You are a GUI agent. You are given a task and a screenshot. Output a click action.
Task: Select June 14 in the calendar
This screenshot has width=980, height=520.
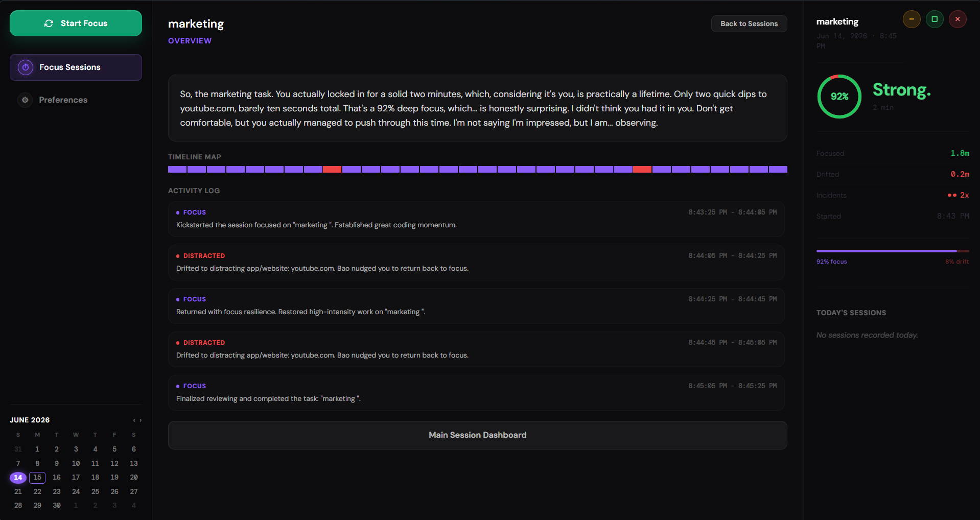(x=18, y=478)
